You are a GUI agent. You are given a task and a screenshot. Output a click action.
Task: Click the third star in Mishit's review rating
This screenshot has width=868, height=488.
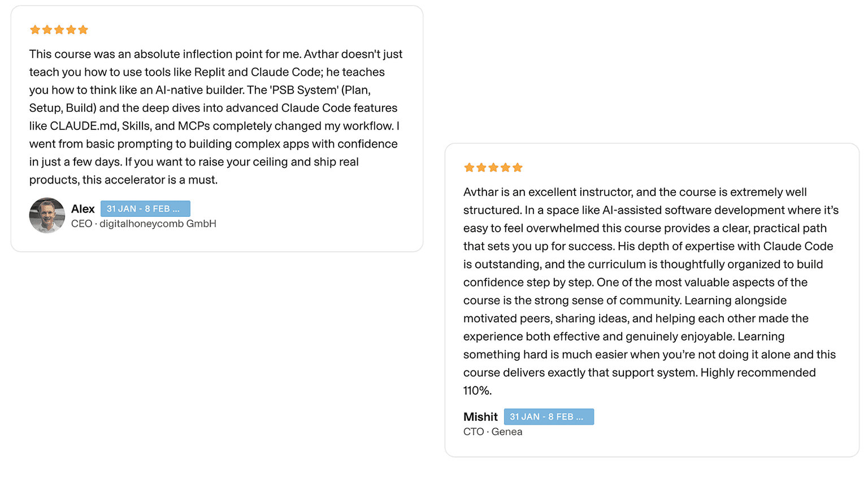click(493, 168)
